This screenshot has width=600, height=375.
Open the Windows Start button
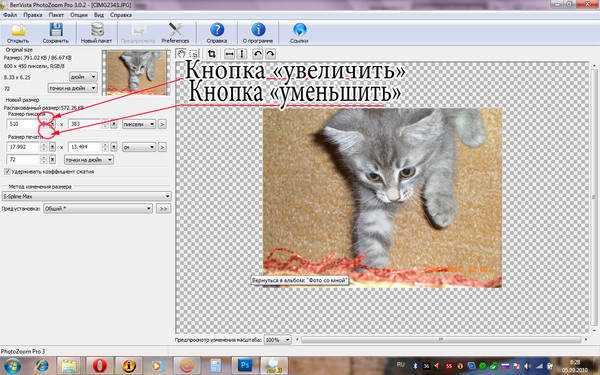point(13,366)
